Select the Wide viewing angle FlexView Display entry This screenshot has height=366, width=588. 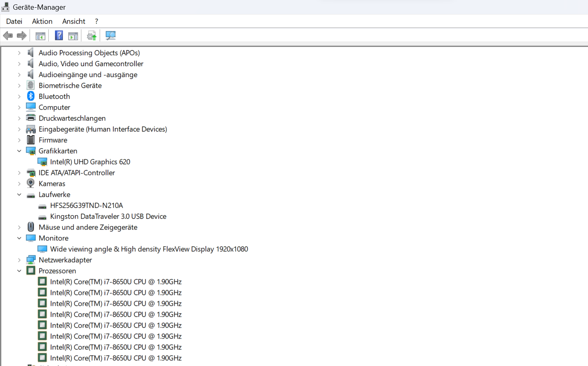click(x=149, y=249)
